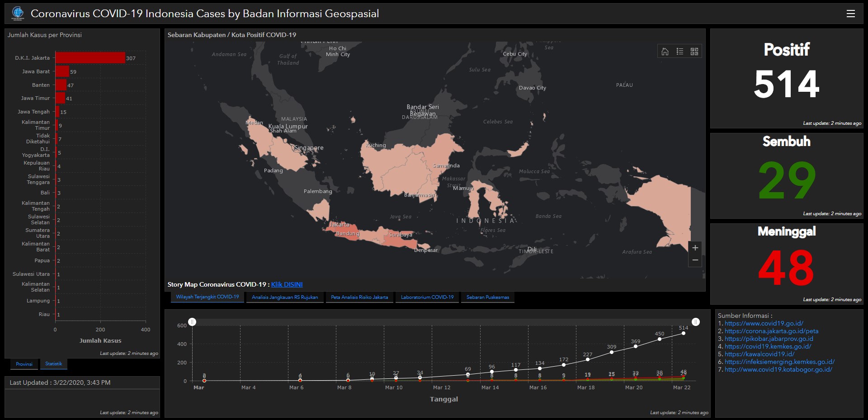
Task: Select the Provinsi tab
Action: pyautogui.click(x=24, y=364)
